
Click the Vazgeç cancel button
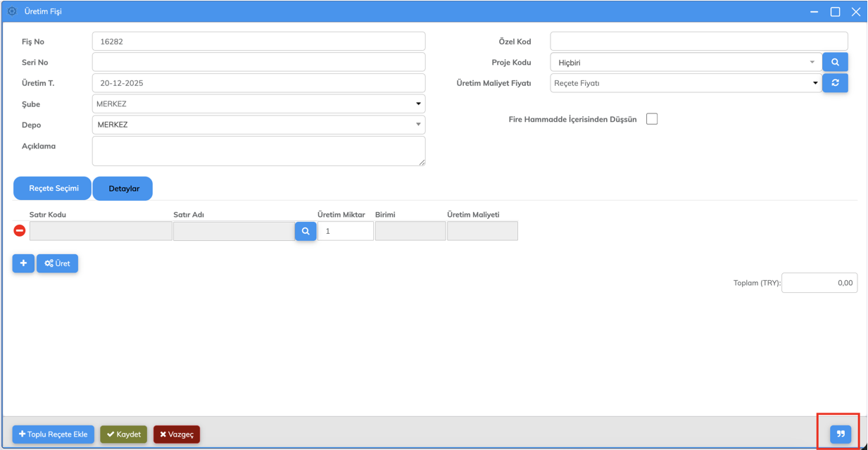[177, 435]
